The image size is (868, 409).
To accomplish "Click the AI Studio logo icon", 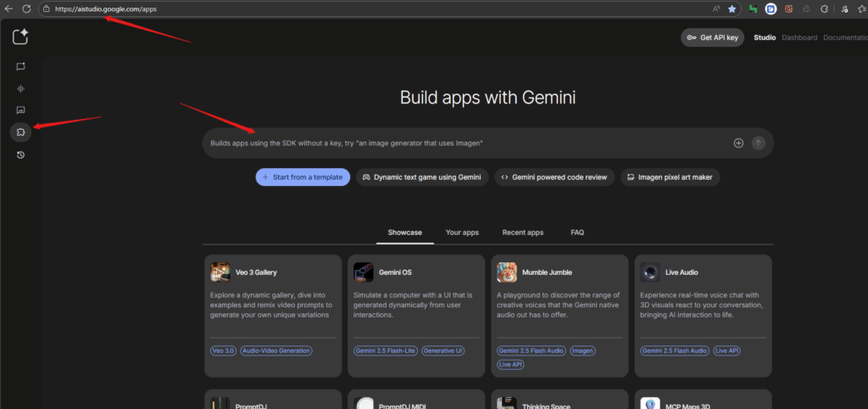I will (20, 37).
